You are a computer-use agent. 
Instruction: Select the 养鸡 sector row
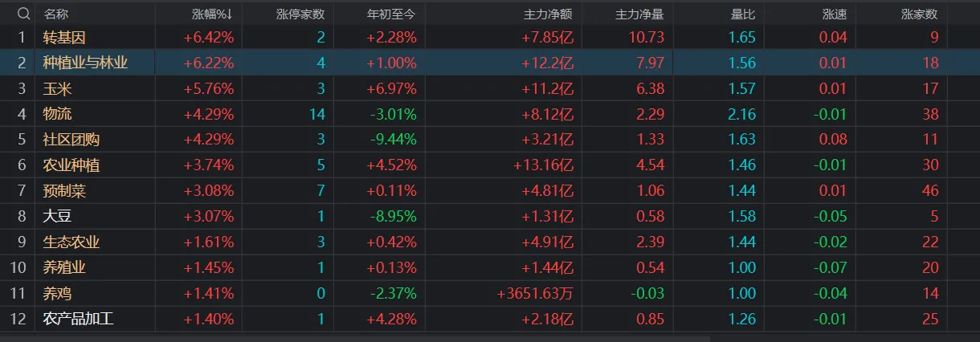(57, 293)
